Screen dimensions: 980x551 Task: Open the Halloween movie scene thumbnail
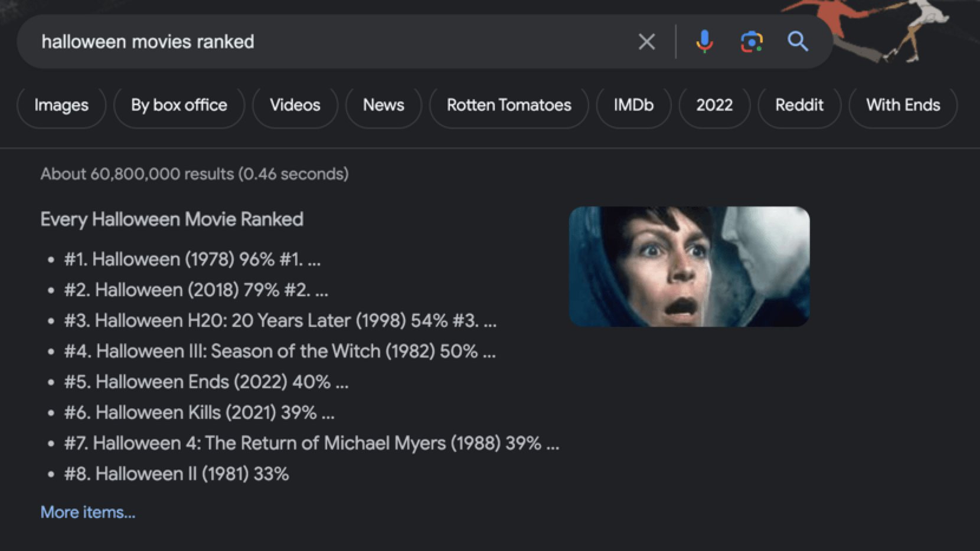point(689,266)
